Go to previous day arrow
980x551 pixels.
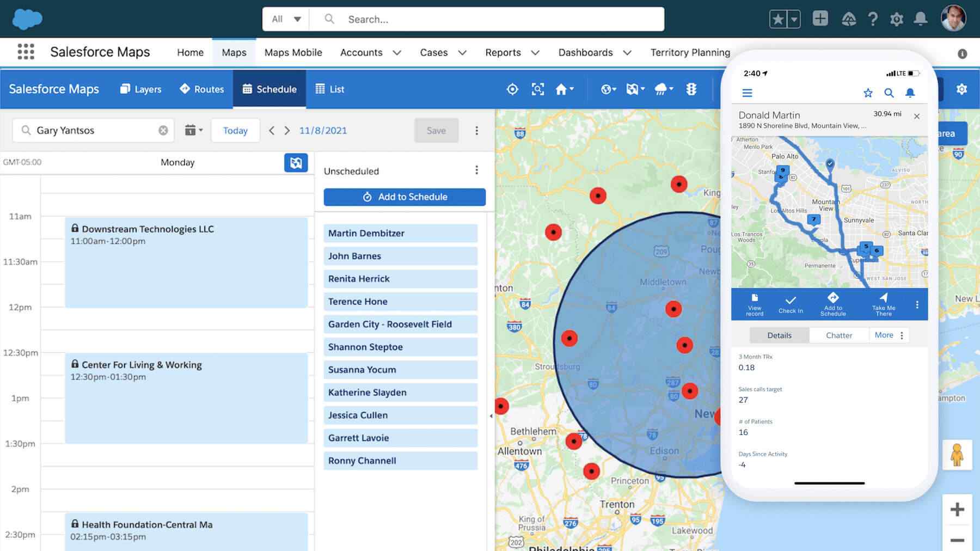[x=272, y=130]
